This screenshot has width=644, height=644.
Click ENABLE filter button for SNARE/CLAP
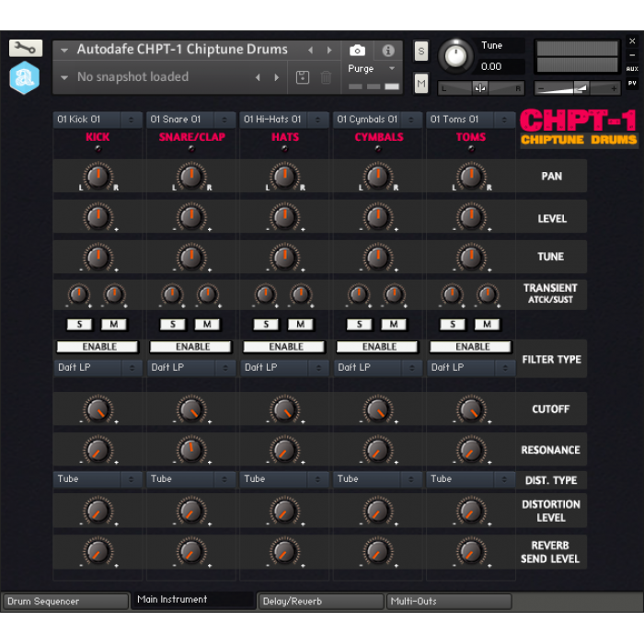point(190,347)
